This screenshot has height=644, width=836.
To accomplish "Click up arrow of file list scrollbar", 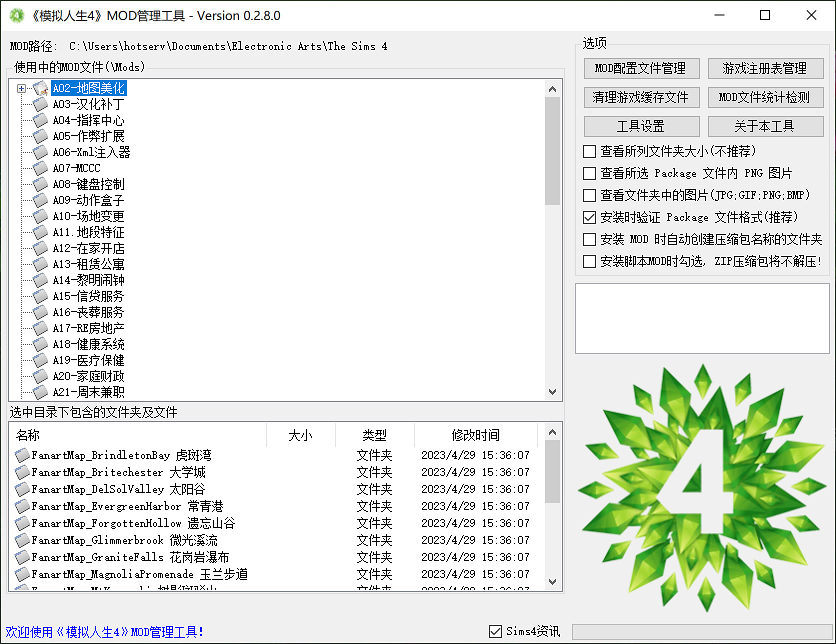I will [x=552, y=432].
